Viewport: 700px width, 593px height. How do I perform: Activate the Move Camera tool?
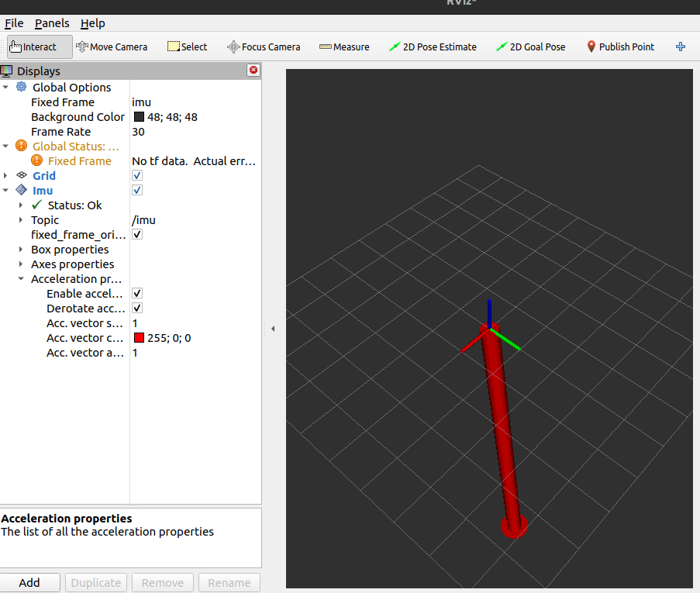pos(112,47)
